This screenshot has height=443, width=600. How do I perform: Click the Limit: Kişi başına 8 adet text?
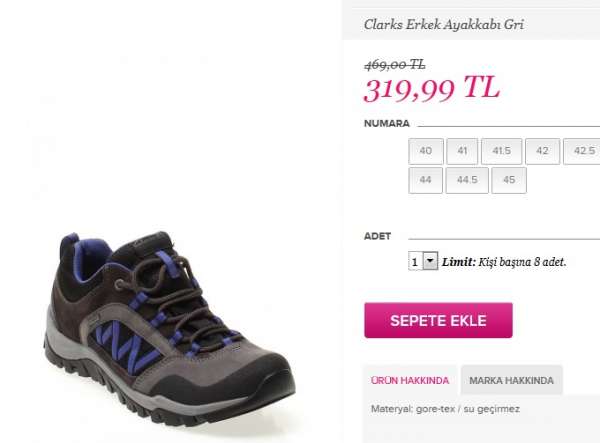[x=504, y=262]
